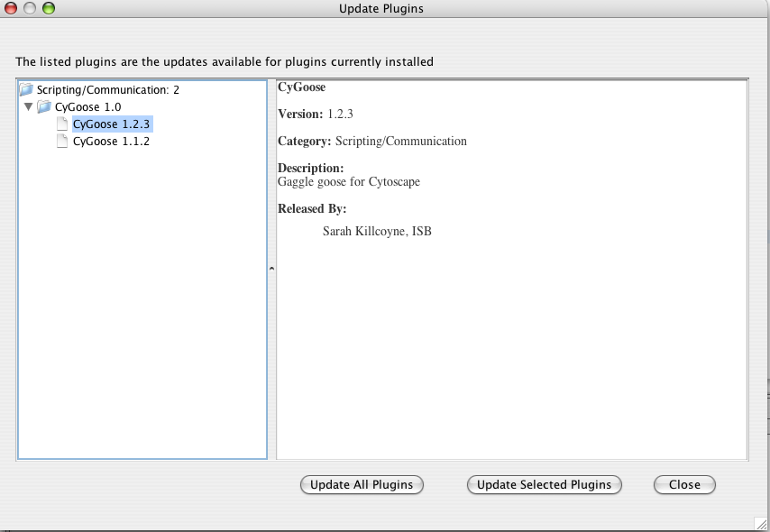This screenshot has height=532, width=770.
Task: Select the CyGoose 1.2.3 update entry
Action: click(111, 124)
